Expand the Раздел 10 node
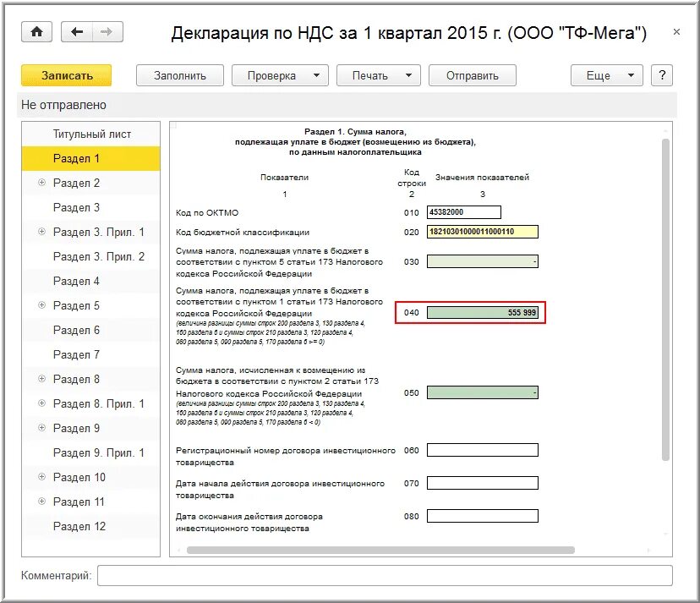 pos(41,477)
